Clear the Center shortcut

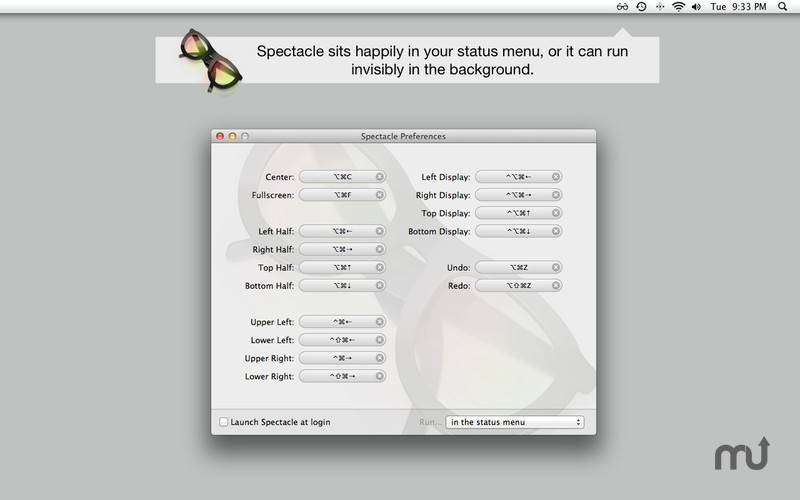[x=380, y=177]
